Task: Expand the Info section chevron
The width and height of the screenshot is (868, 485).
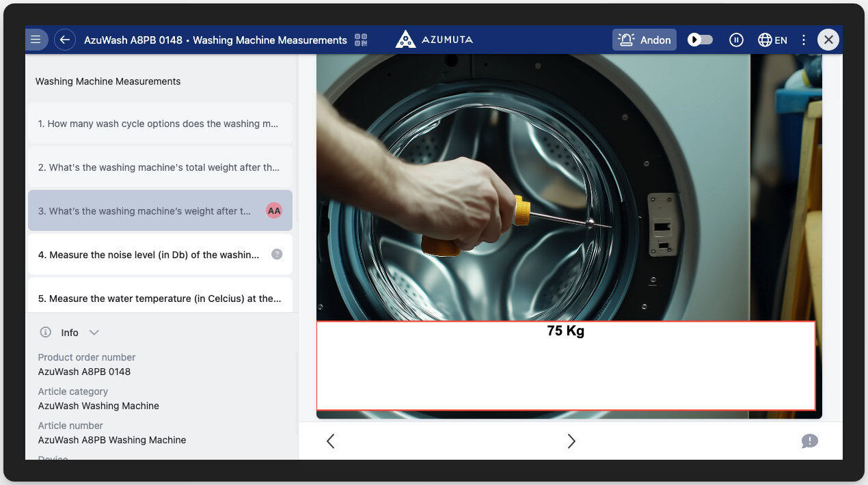Action: (x=94, y=332)
